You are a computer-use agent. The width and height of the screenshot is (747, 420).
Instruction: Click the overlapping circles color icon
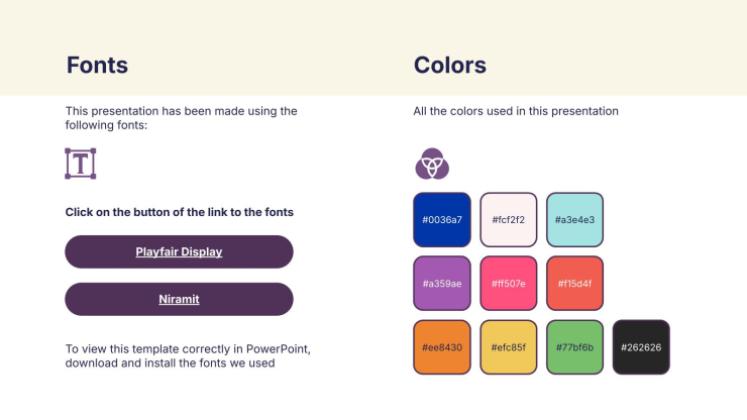pyautogui.click(x=432, y=163)
